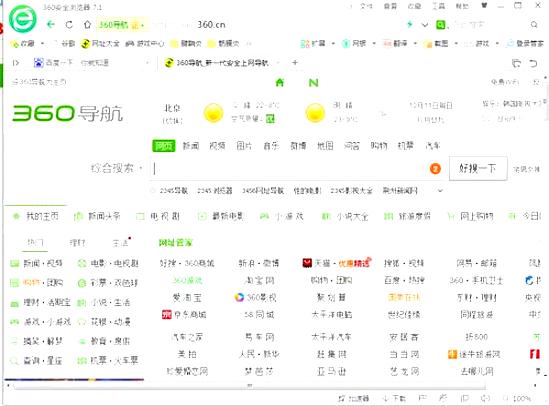Click the 360 browser logo

(22, 19)
